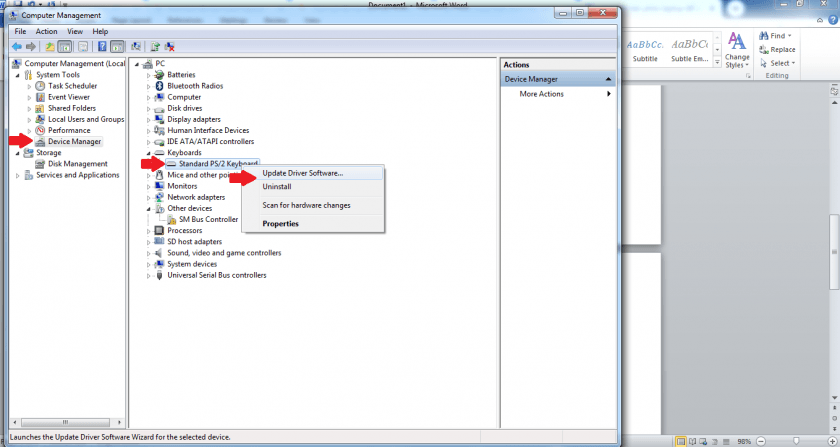Click More Actions in the Actions pane

click(542, 94)
